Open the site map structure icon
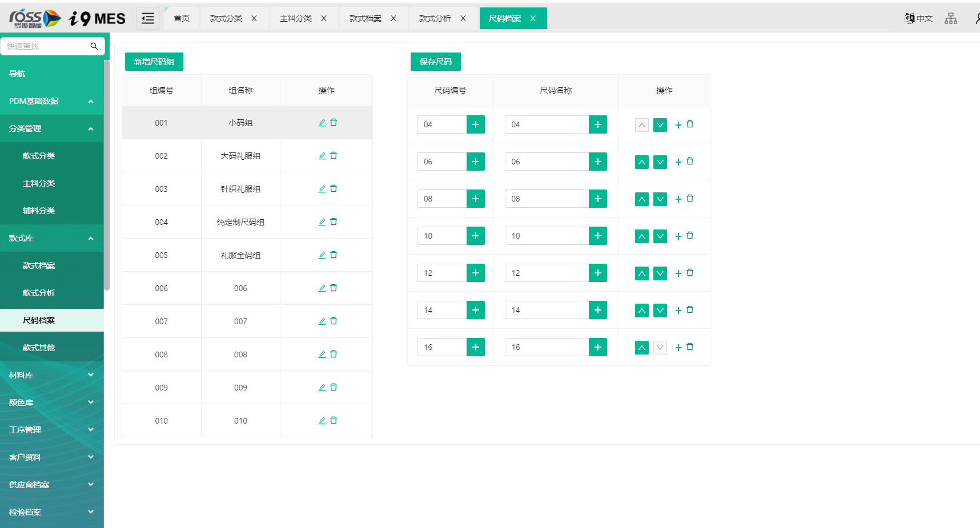 [951, 18]
